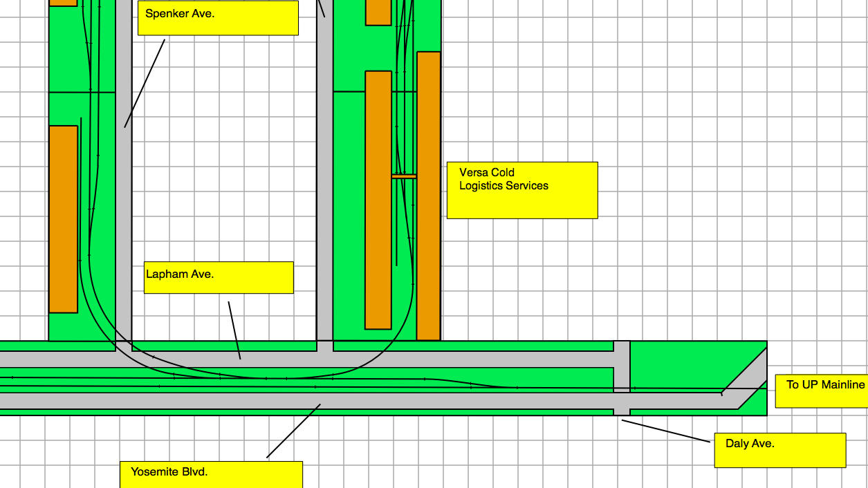This screenshot has width=868, height=488.
Task: Click the Versa Cold Logistics Services label
Action: [521, 190]
